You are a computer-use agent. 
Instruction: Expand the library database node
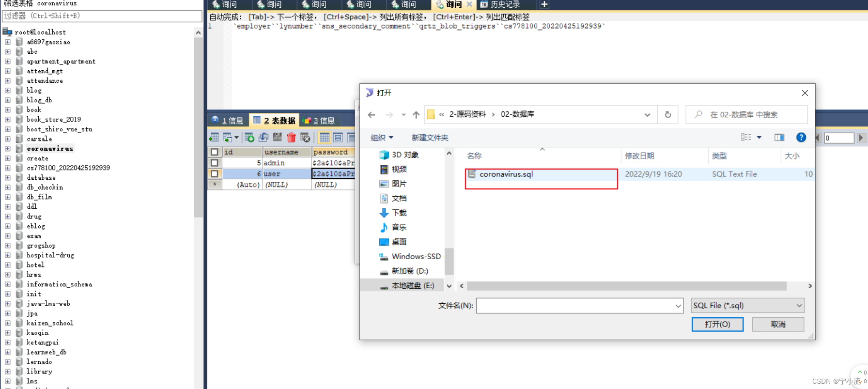8,372
